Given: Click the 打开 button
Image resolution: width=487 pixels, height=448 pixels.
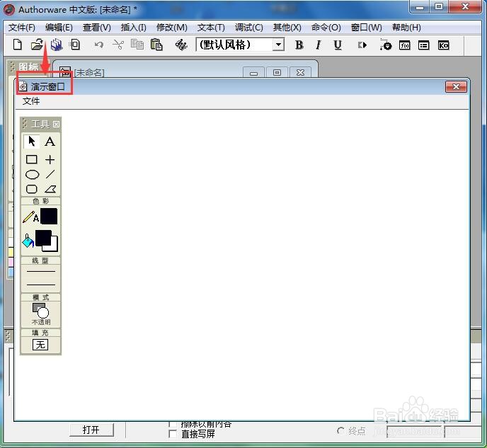Looking at the screenshot, I should (91, 430).
